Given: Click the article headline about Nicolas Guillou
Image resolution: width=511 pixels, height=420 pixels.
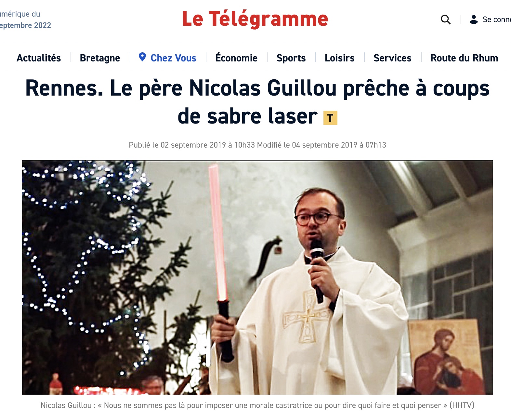Looking at the screenshot, I should (257, 102).
